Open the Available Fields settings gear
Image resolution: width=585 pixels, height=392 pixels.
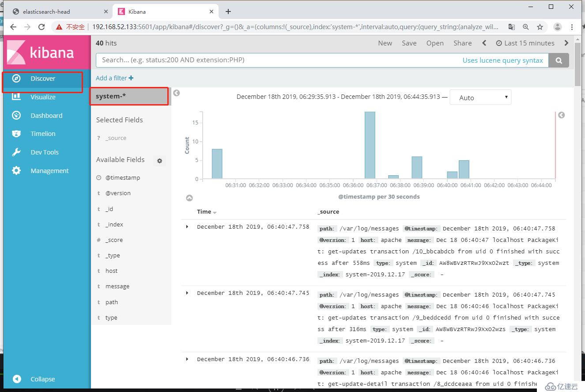(160, 161)
